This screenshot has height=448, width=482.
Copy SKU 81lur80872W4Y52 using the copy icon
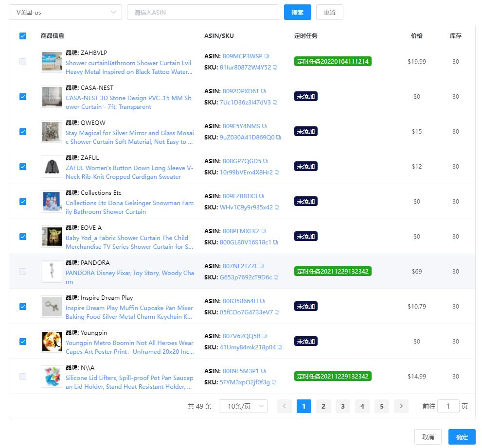click(x=275, y=68)
